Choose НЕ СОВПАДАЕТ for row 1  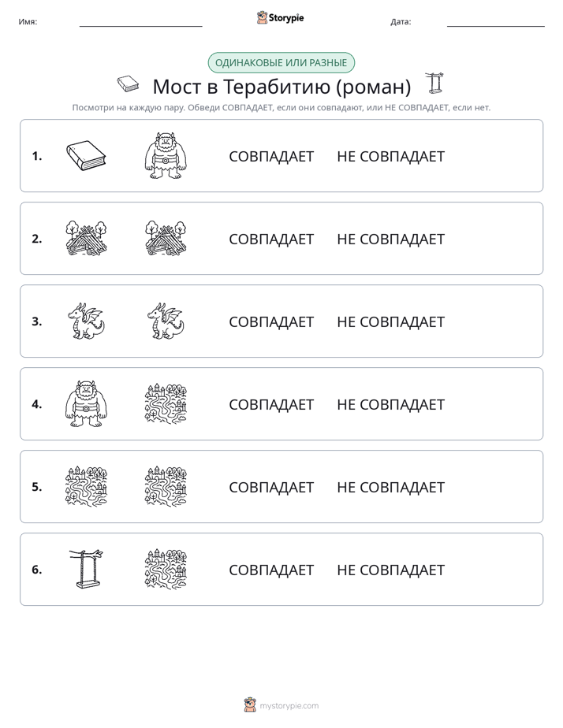(x=390, y=157)
